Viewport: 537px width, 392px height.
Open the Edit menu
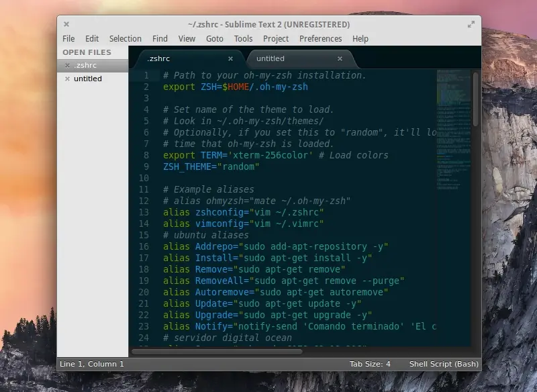[92, 39]
